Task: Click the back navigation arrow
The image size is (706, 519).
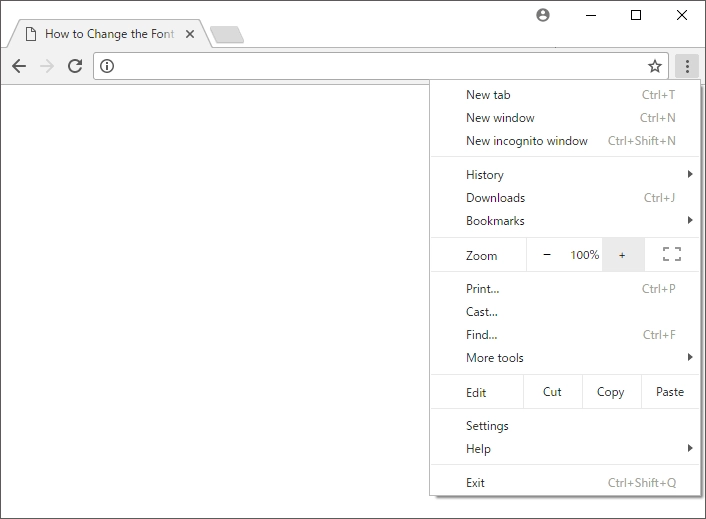Action: (x=19, y=66)
